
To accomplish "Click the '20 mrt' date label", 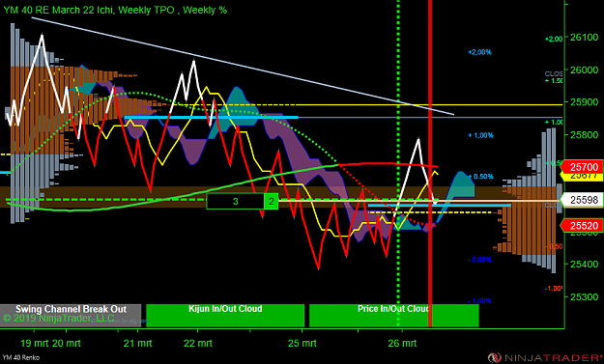I will click(66, 343).
